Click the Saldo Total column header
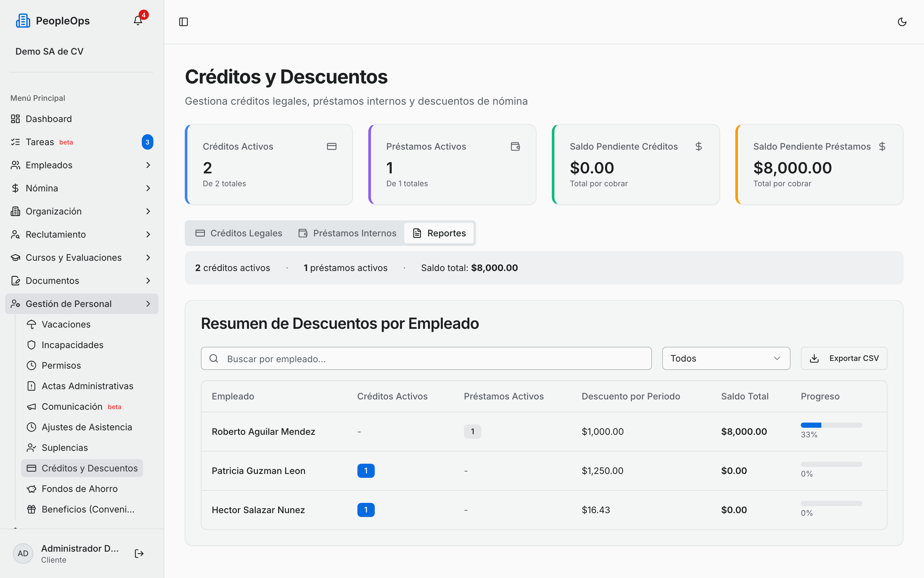 (x=745, y=397)
